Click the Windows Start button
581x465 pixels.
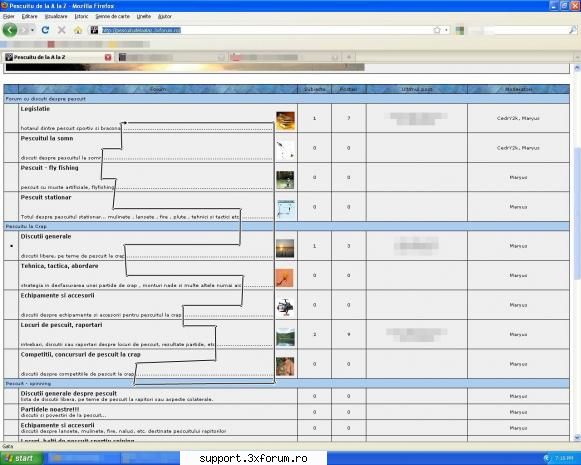click(x=21, y=458)
